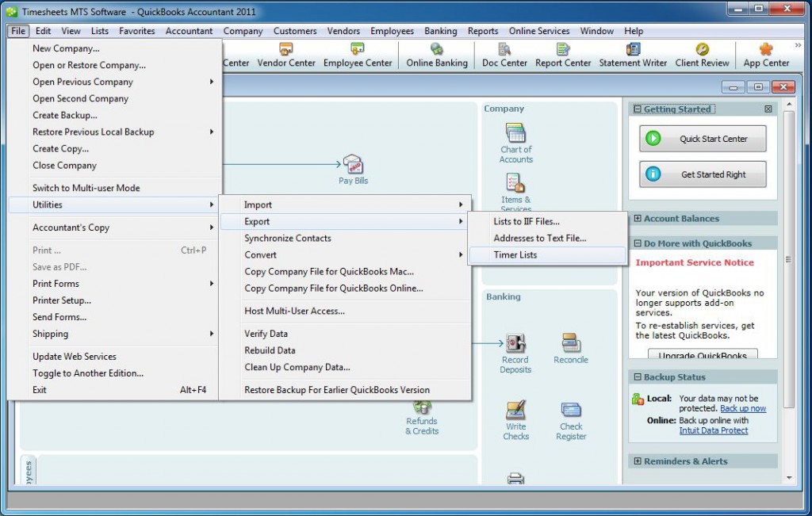Click the Quick Start Center button
Viewport: 812px width, 516px height.
coord(702,138)
